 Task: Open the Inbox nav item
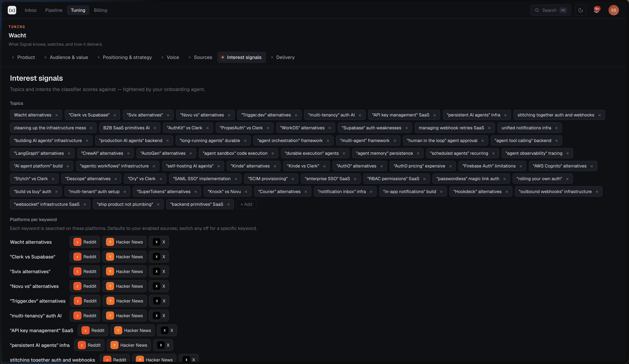click(x=30, y=10)
